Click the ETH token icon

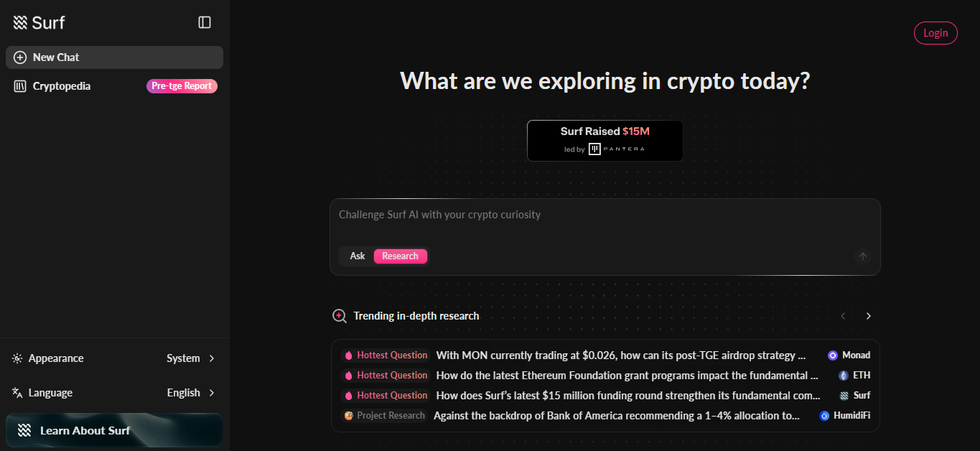844,376
